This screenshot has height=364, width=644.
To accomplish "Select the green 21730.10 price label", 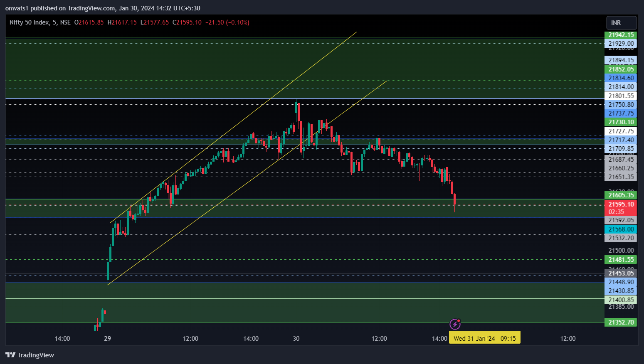I will [x=620, y=122].
